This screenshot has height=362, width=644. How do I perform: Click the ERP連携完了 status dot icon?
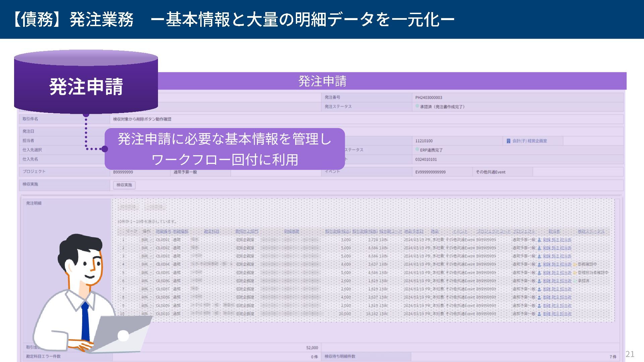tap(417, 149)
